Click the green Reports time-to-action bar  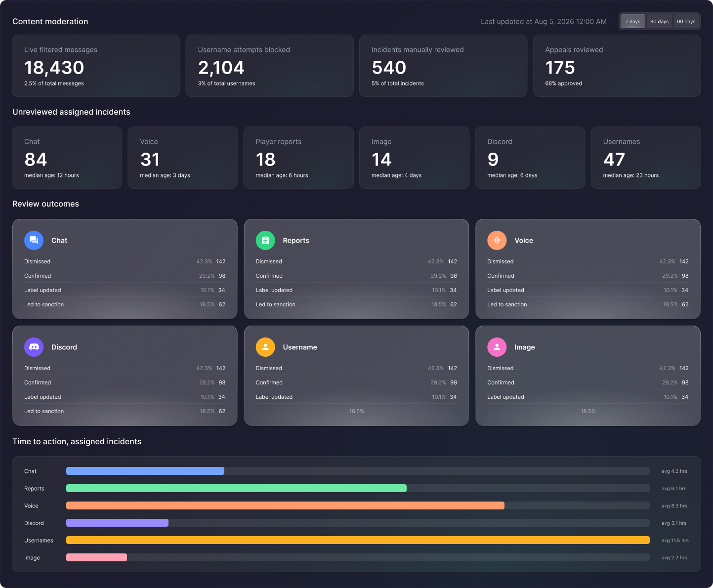[236, 488]
